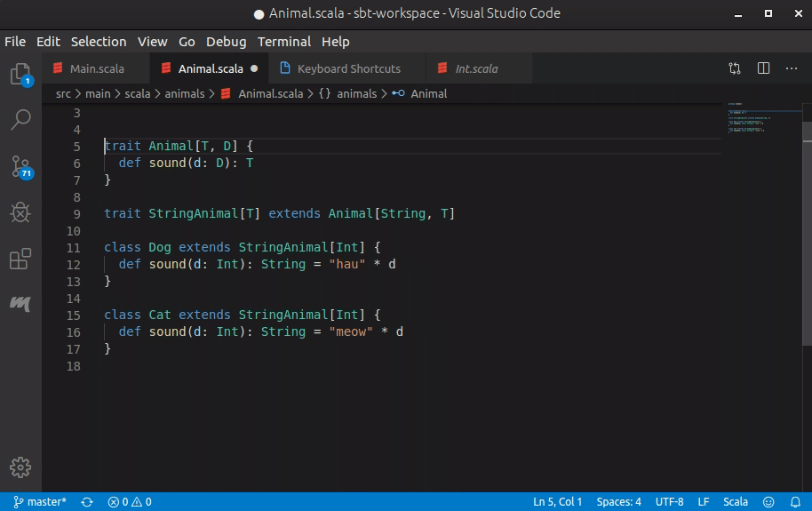Image resolution: width=812 pixels, height=511 pixels.
Task: Expand the main breadcrumb
Action: (x=98, y=94)
